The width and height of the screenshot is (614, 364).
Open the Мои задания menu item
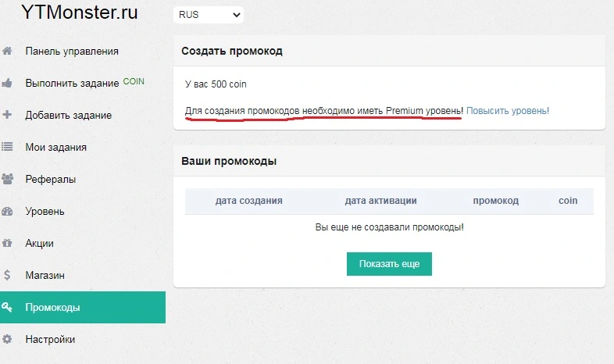tap(55, 147)
